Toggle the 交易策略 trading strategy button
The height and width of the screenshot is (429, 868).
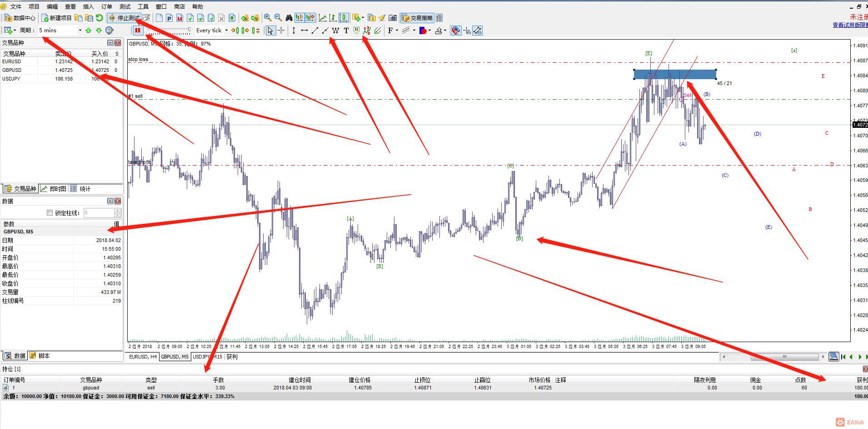417,18
